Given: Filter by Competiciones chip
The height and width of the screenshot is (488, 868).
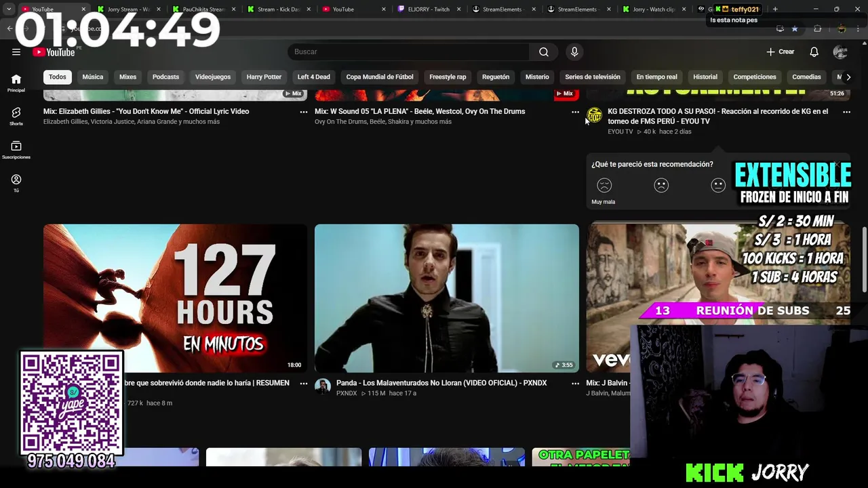Looking at the screenshot, I should pyautogui.click(x=755, y=77).
